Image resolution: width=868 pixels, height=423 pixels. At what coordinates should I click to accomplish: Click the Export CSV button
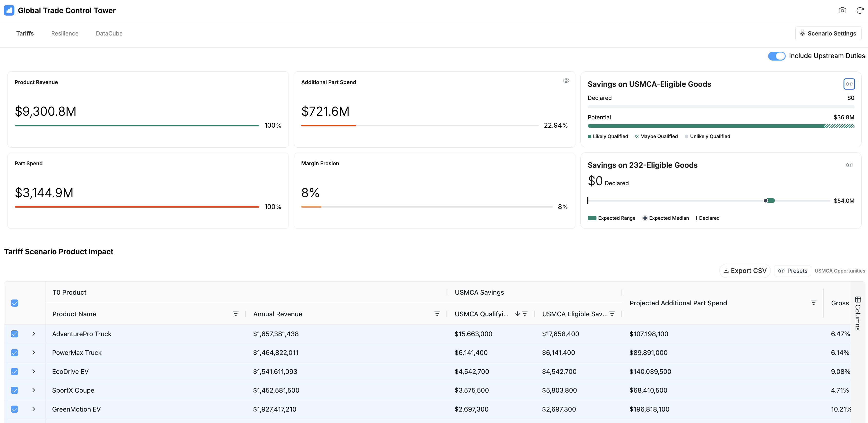pyautogui.click(x=745, y=271)
